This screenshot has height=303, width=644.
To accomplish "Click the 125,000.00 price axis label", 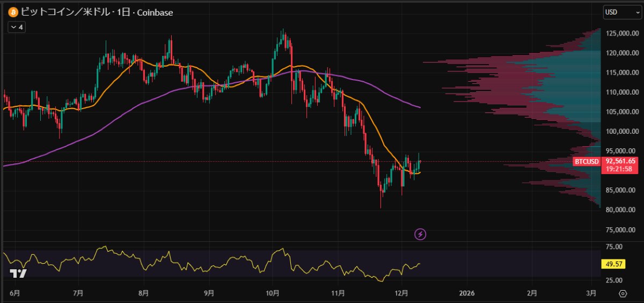I will 623,33.
